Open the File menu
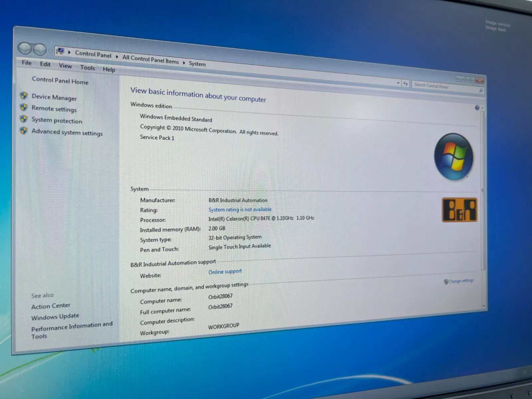532x399 pixels. (x=27, y=63)
